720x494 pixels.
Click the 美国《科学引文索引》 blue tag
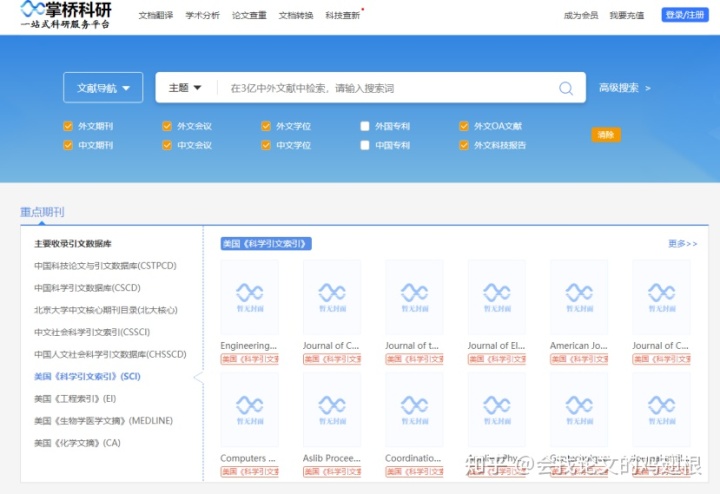[266, 243]
